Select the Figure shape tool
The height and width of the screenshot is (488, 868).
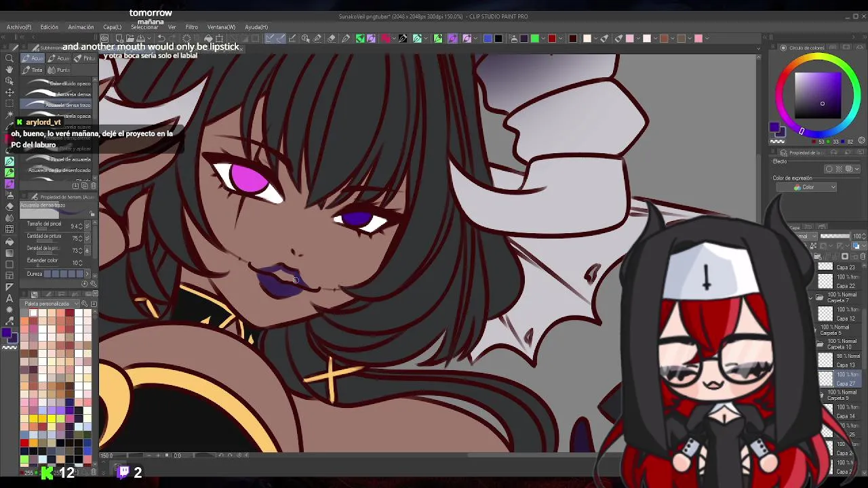(9, 264)
